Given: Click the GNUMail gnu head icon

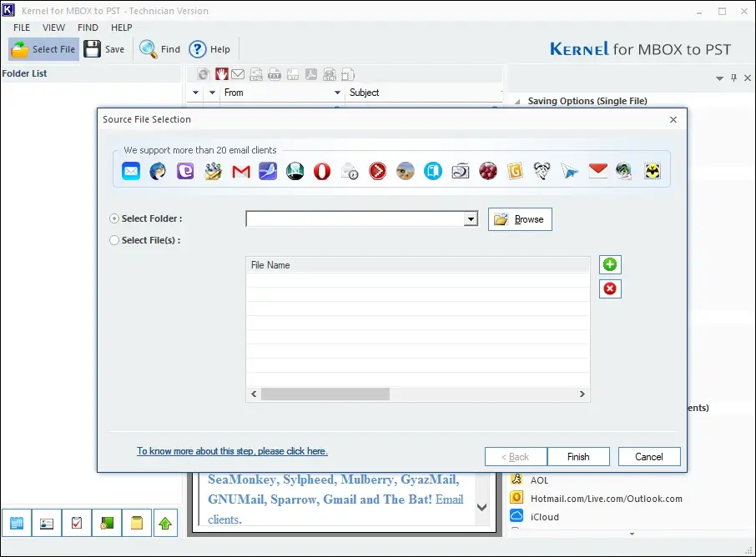Looking at the screenshot, I should 542,171.
